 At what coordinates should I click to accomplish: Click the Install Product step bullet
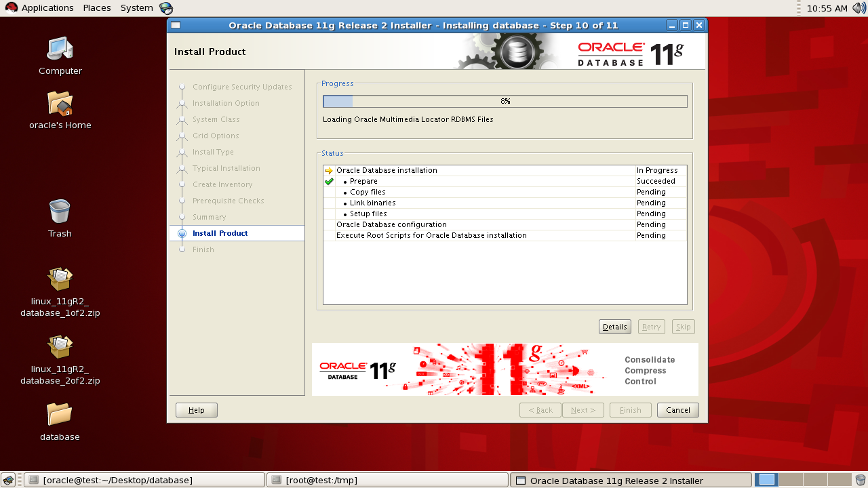tap(182, 233)
